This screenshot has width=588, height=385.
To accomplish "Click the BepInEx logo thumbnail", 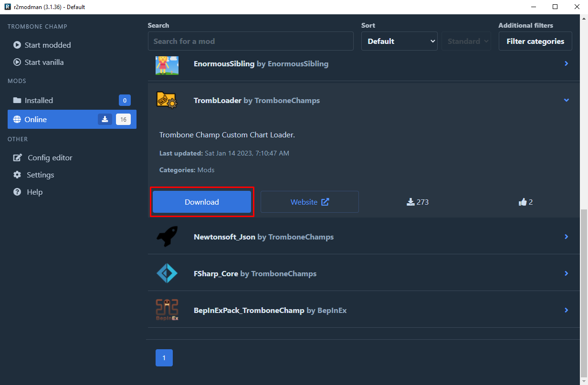I will tap(167, 310).
